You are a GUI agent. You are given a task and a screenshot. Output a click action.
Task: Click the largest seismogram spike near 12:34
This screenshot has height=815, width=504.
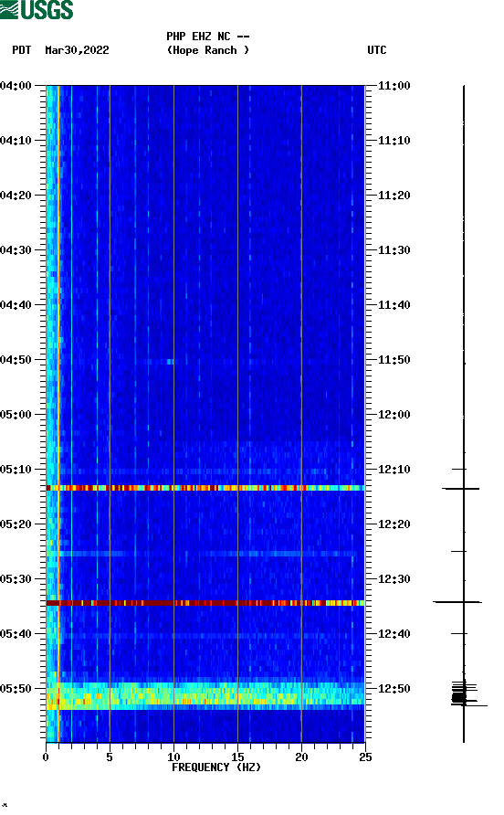457,602
